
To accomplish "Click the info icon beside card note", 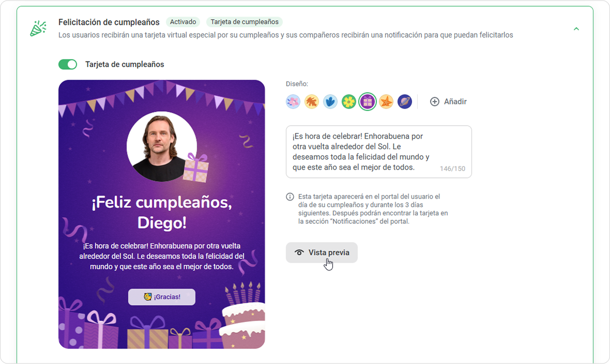I will point(290,196).
